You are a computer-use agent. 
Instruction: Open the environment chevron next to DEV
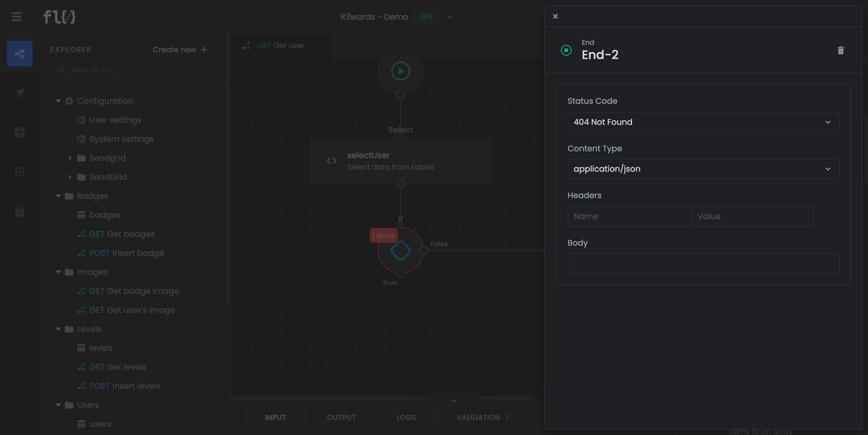coord(449,17)
